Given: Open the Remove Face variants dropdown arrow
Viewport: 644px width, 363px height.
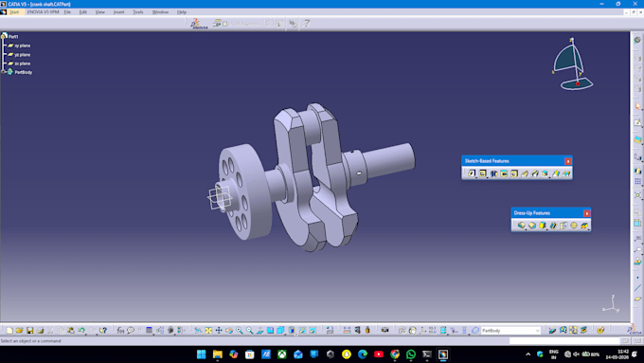Looking at the screenshot, I should coord(588,229).
